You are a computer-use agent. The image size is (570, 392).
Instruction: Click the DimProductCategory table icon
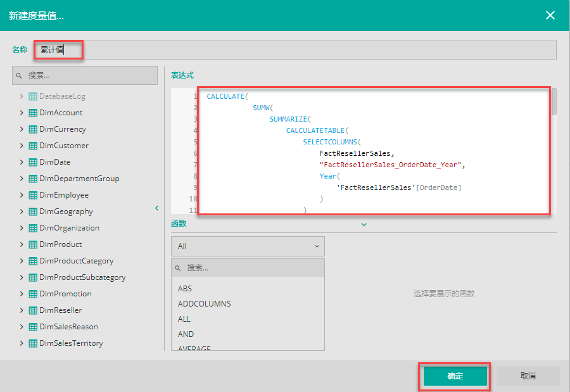tap(33, 261)
